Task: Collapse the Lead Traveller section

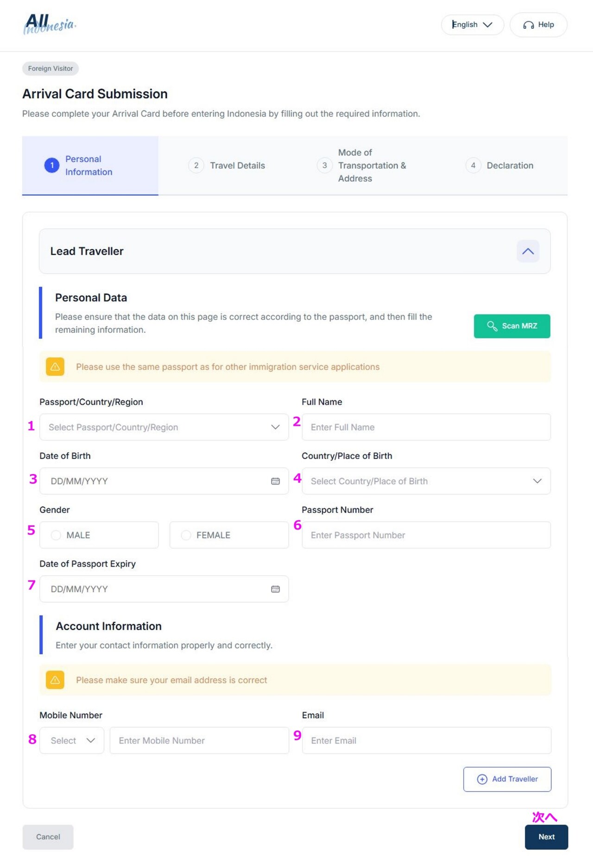Action: (528, 251)
